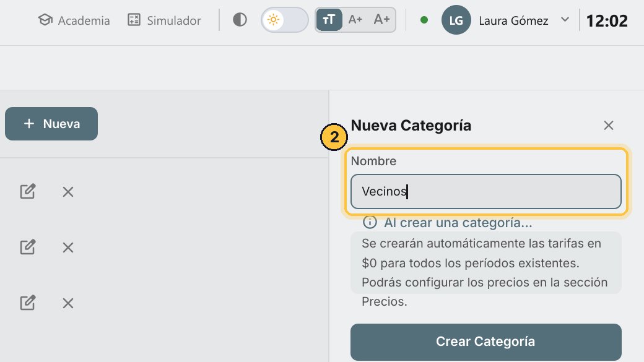Edit the third category row
This screenshot has width=644, height=362.
tap(28, 303)
